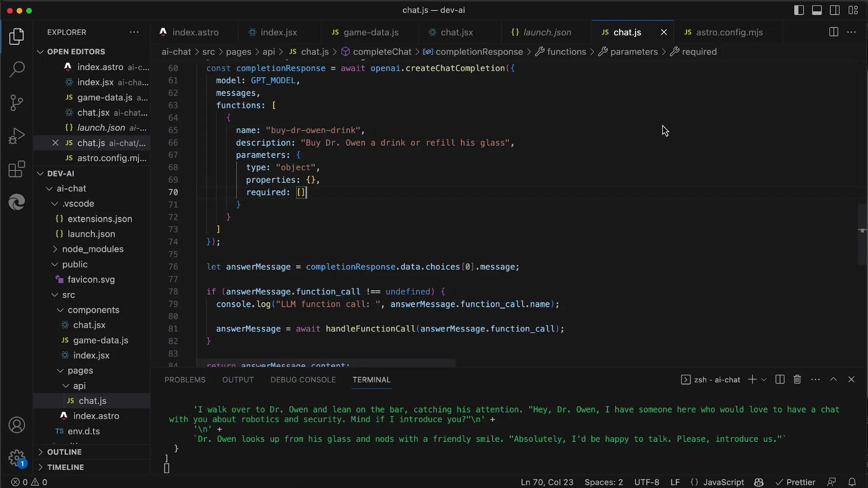Maximize the panel size chevron
This screenshot has height=488, width=868.
tap(834, 379)
